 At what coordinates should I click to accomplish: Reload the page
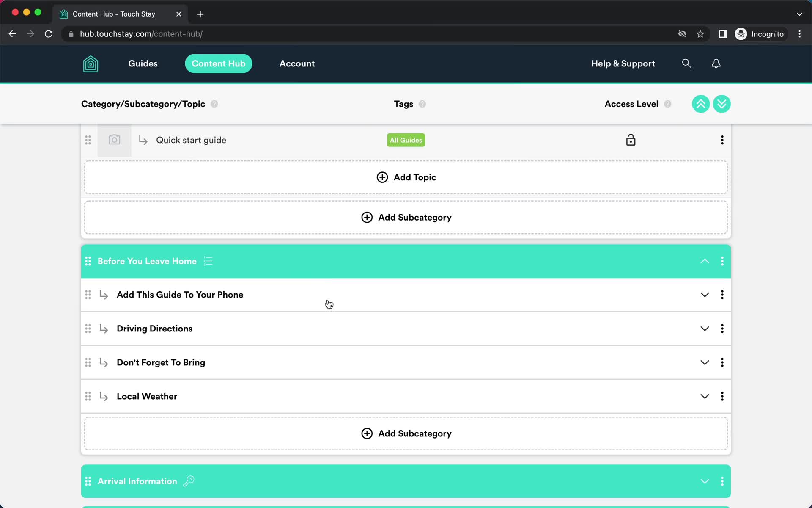[x=49, y=34]
